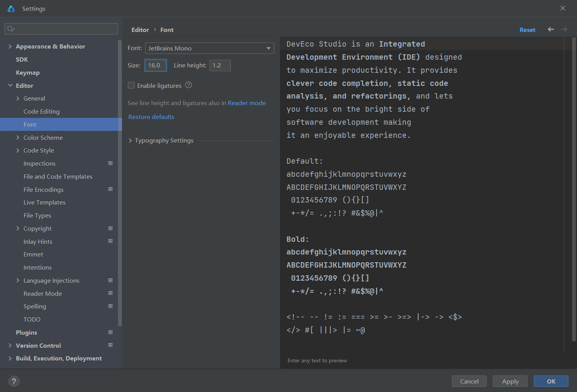Click the project icon beside Copyright
Image resolution: width=577 pixels, height=392 pixels.
tap(111, 228)
